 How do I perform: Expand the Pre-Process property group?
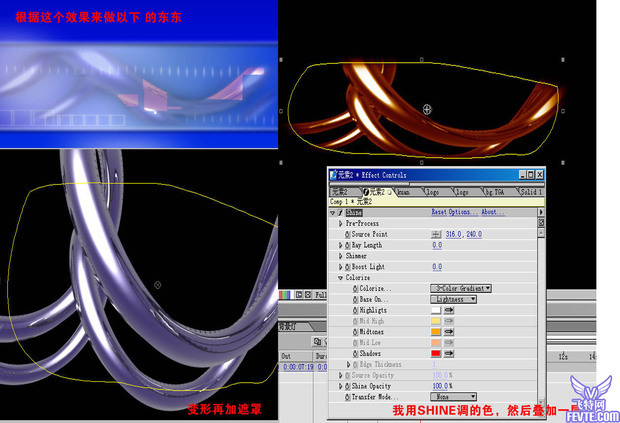point(341,223)
